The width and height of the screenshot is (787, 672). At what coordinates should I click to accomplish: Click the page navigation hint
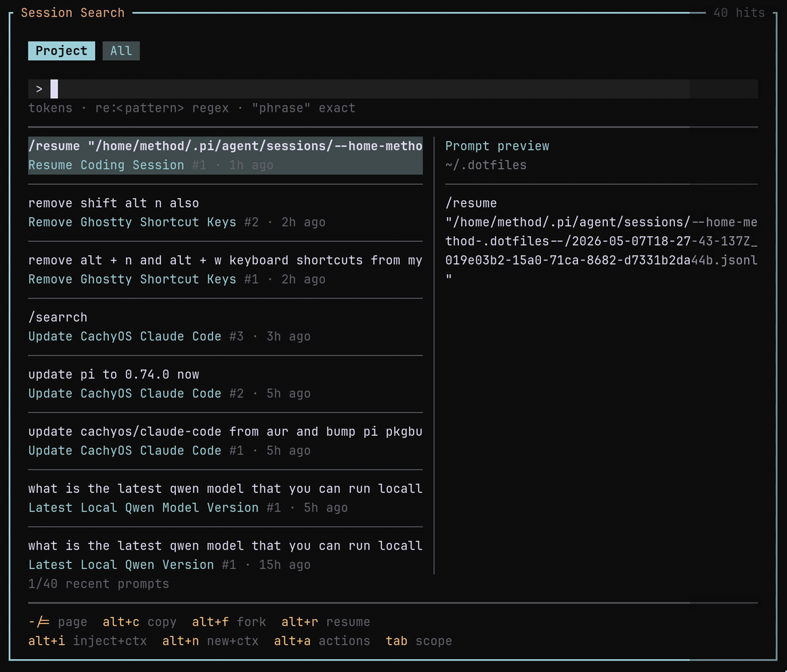58,623
